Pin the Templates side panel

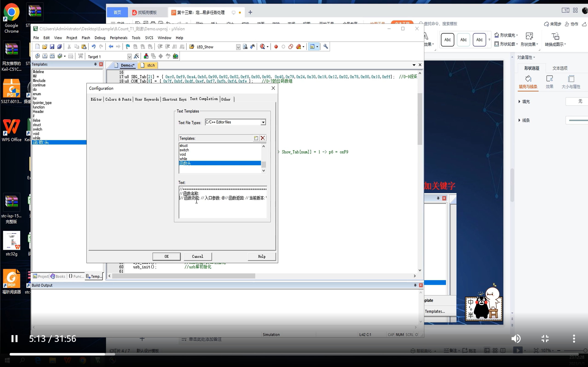(95, 64)
